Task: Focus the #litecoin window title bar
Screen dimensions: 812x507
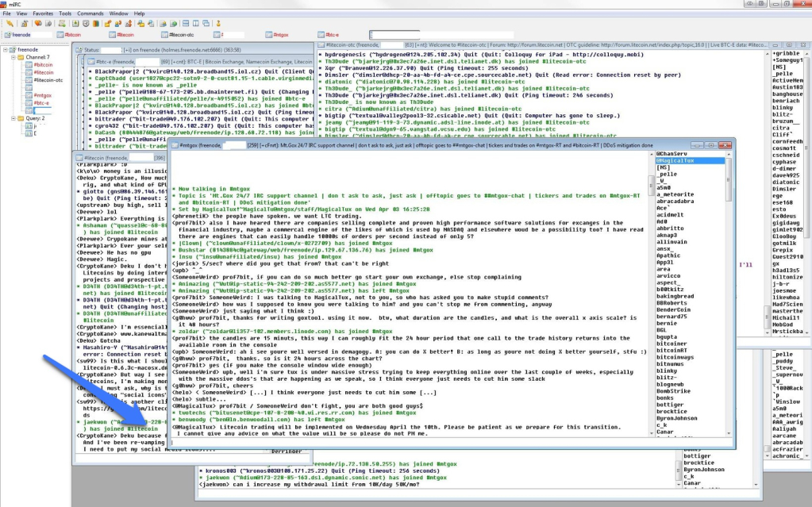Action: (120, 157)
